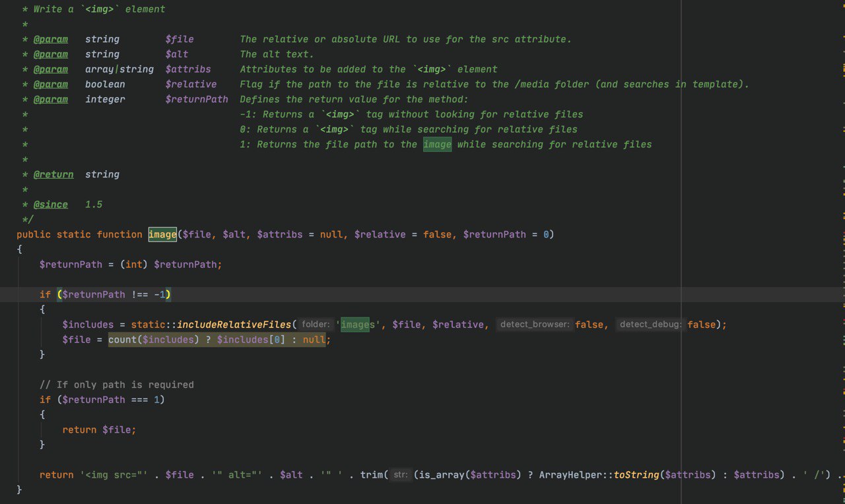845x504 pixels.
Task: Click the @since tag in the docblock
Action: 51,205
